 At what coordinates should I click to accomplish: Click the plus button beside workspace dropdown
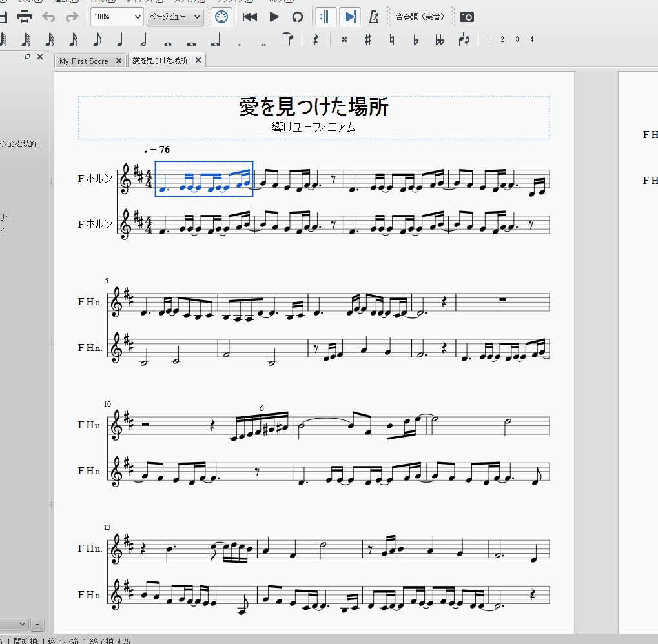pos(37,624)
